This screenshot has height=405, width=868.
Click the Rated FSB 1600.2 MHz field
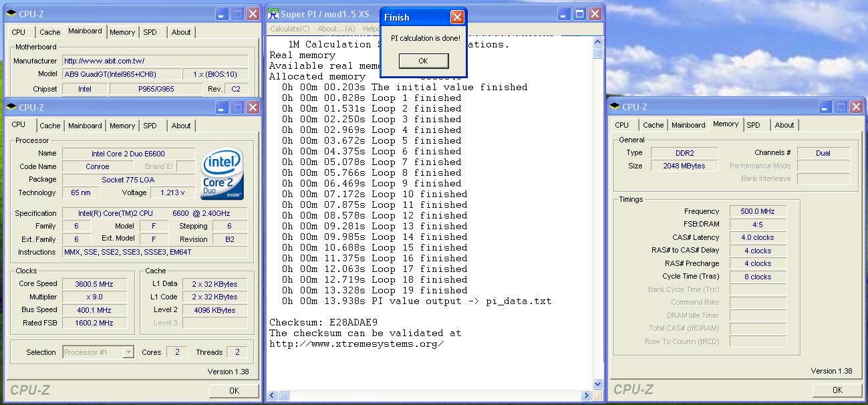click(94, 323)
